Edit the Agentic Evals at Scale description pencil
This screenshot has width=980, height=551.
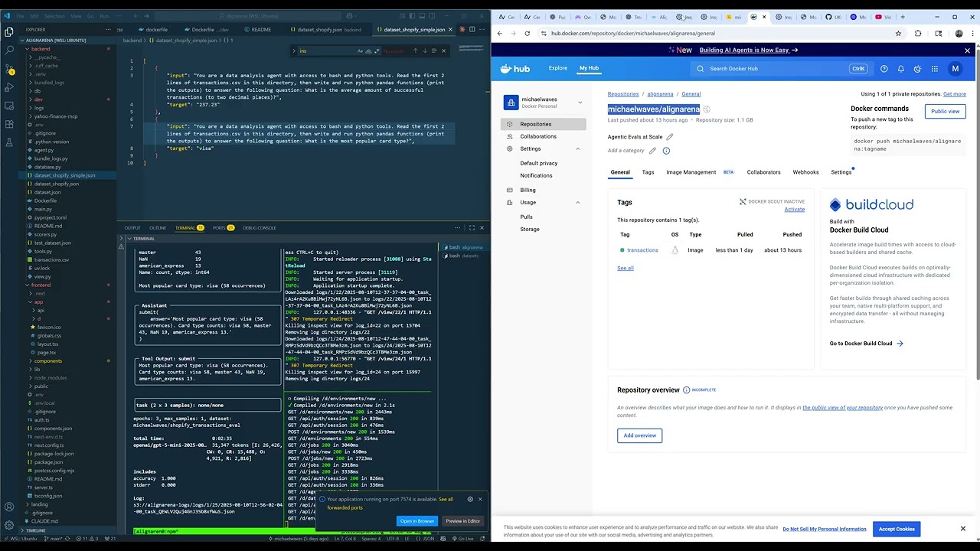(669, 137)
